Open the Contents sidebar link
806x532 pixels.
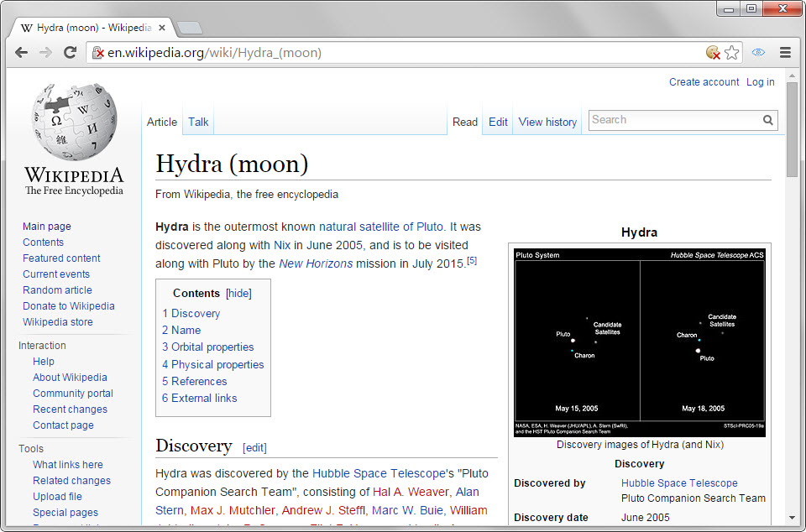[x=43, y=243]
